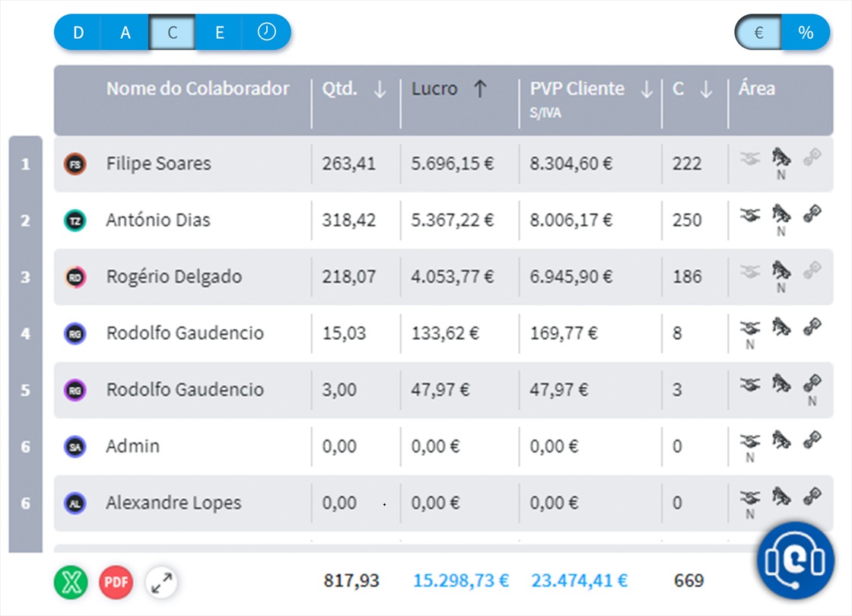This screenshot has width=852, height=616.
Task: Click total count 669
Action: pyautogui.click(x=688, y=581)
